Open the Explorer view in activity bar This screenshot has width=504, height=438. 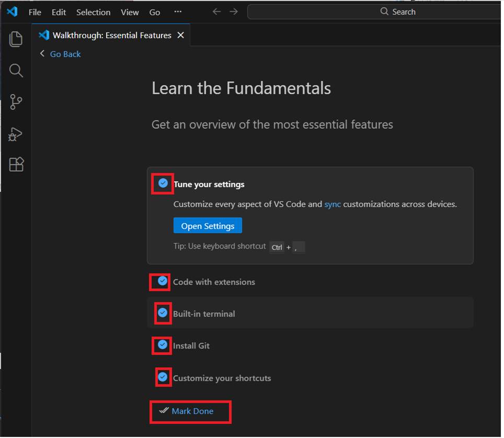coord(16,39)
